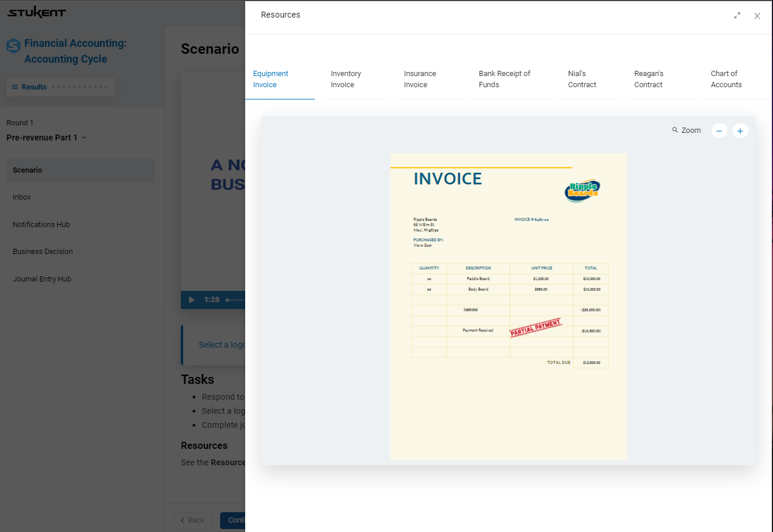Click the PARTIAL PAYMENT stamp
This screenshot has width=773, height=532.
coord(535,328)
